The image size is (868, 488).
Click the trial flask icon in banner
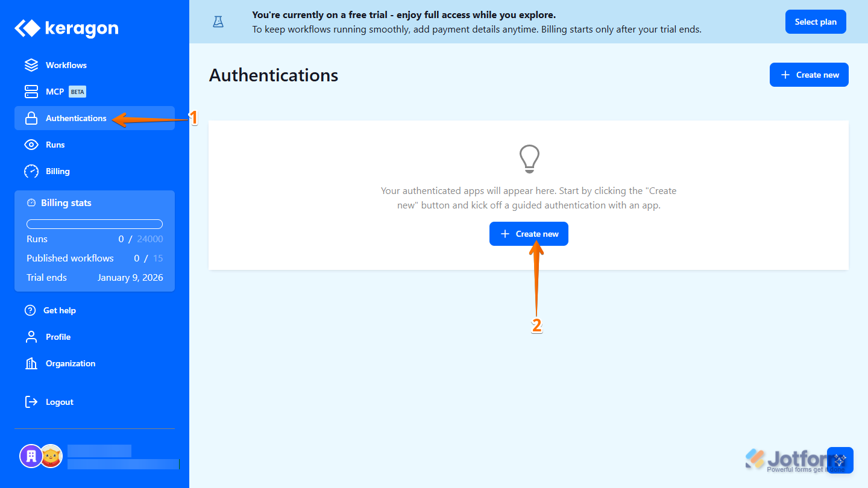point(218,21)
